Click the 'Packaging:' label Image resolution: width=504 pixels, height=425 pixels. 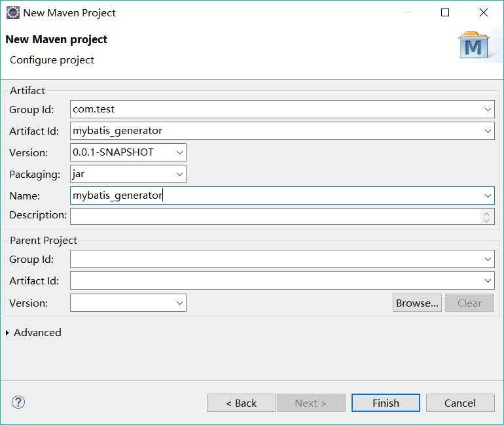click(x=35, y=175)
